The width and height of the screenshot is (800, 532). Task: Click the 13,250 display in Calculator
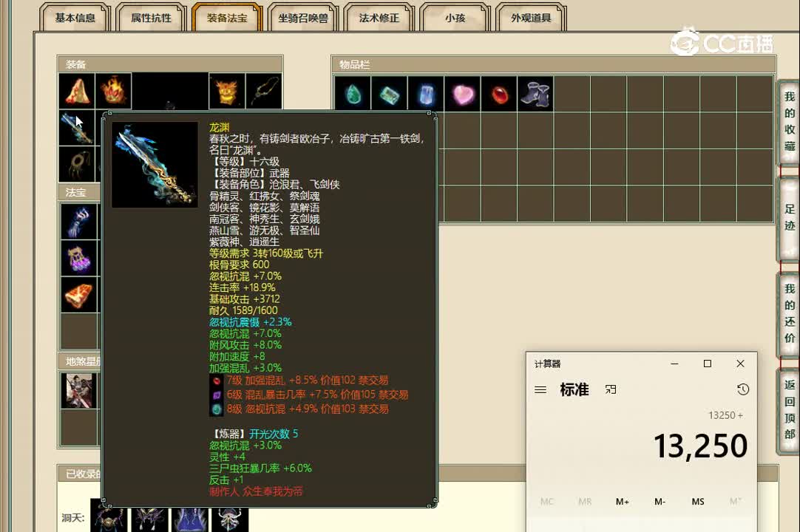pyautogui.click(x=700, y=446)
